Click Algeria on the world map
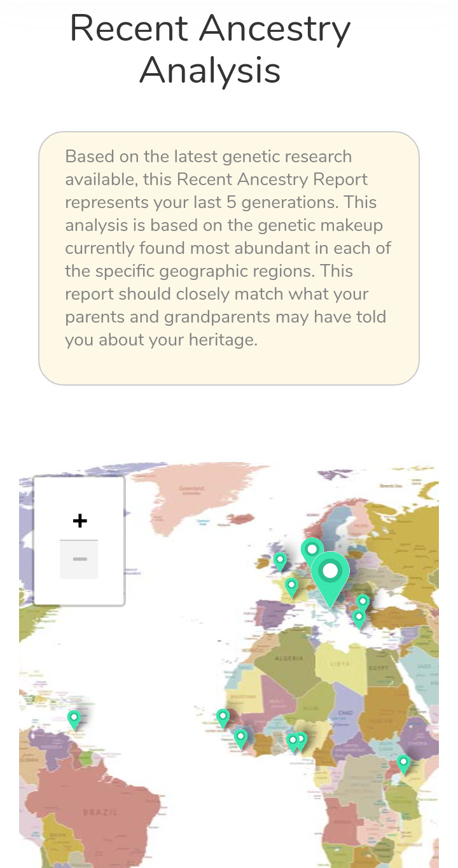The height and width of the screenshot is (868, 458). click(x=288, y=657)
